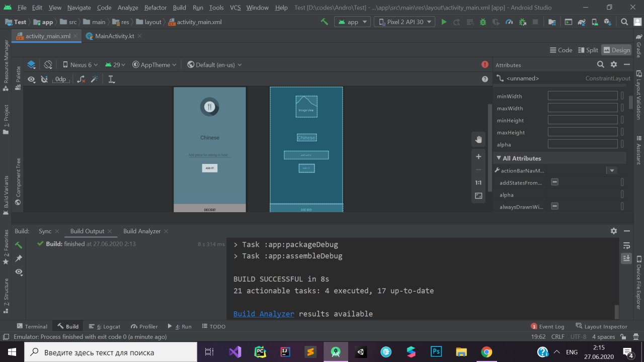The height and width of the screenshot is (362, 644).
Task: Click the Build Analyzer link
Action: [264, 314]
